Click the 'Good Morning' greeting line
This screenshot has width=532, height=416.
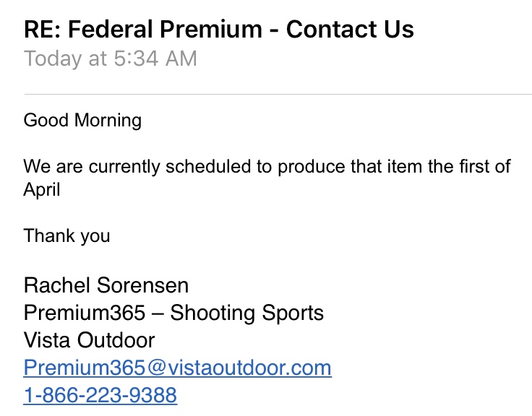coord(82,121)
